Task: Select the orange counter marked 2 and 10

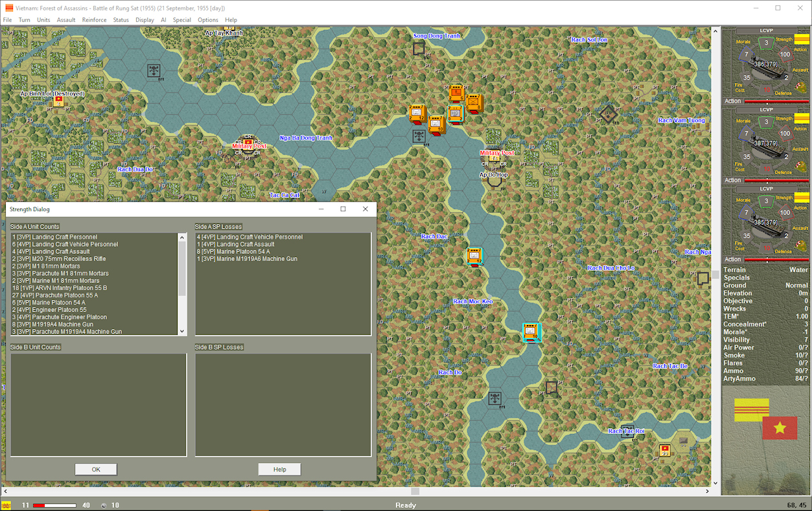Action: click(436, 124)
